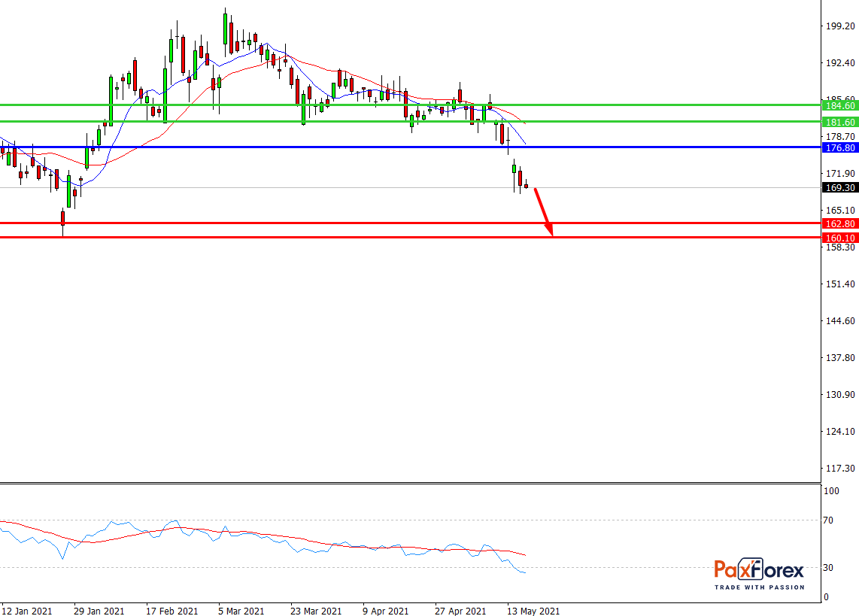This screenshot has height=616, width=859.
Task: Click the 178.70 price axis value
Action: (840, 136)
